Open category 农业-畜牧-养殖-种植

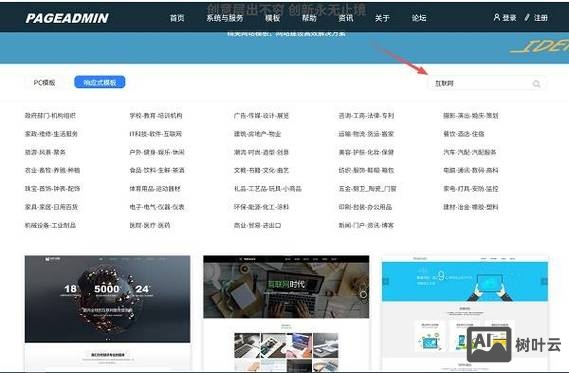pyautogui.click(x=52, y=170)
